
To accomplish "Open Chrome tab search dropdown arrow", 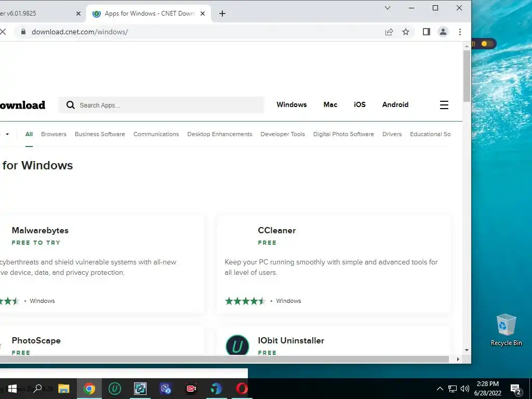I will coord(388,8).
